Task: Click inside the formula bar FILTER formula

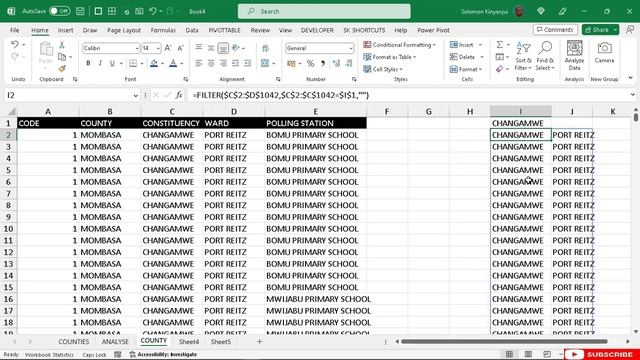Action: coord(281,96)
